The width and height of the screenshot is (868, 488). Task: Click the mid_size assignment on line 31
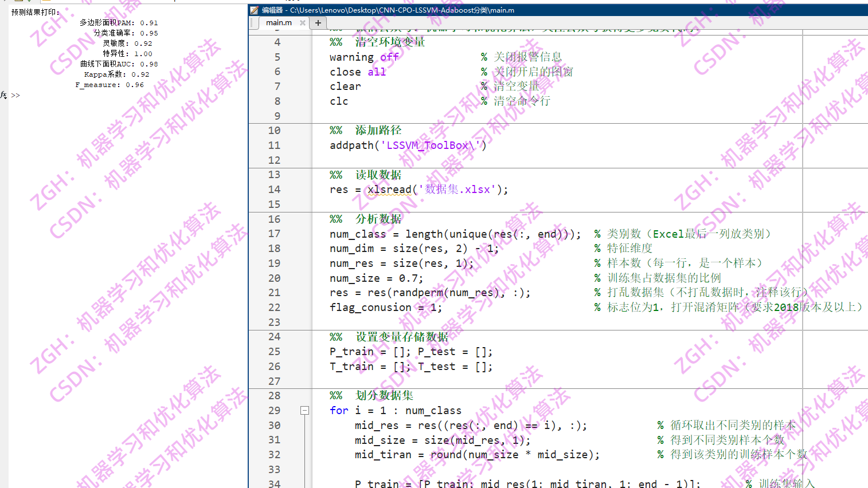(x=443, y=440)
